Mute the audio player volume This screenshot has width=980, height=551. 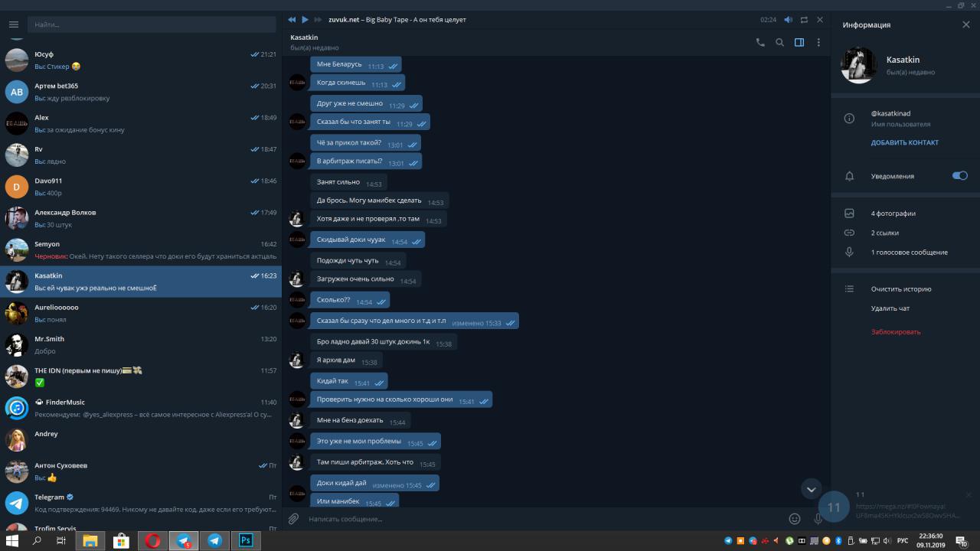[x=789, y=19]
